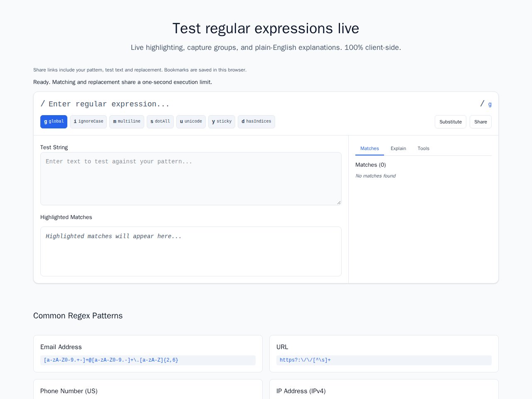Viewport: 532px width, 399px height.
Task: Click the 'Test String' label
Action: click(54, 148)
